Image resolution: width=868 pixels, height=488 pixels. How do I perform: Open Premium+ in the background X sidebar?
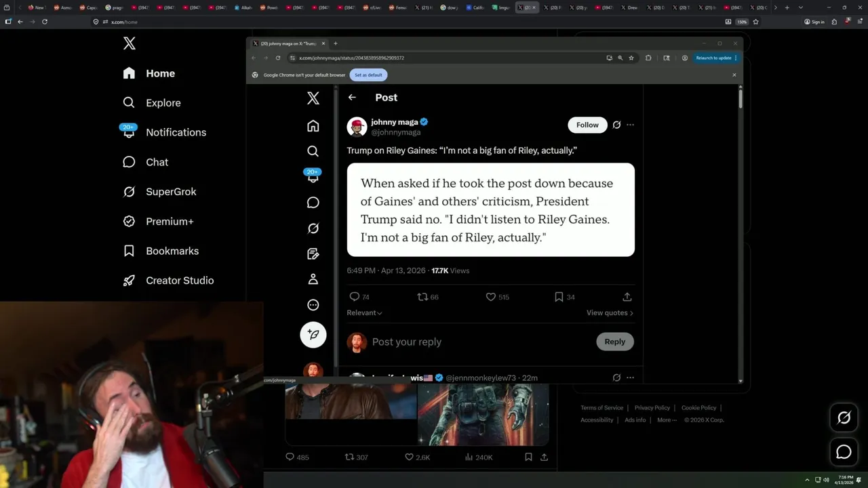pos(158,221)
